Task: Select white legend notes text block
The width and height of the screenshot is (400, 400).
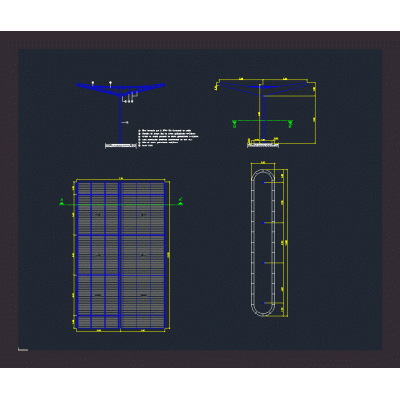Action: click(169, 138)
